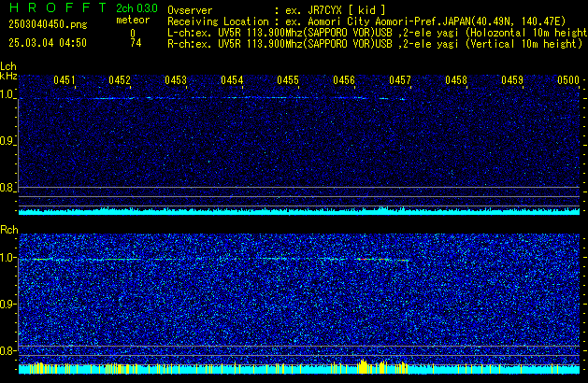The width and height of the screenshot is (588, 383).
Task: Click the "kHz" unit label
Action: point(8,76)
